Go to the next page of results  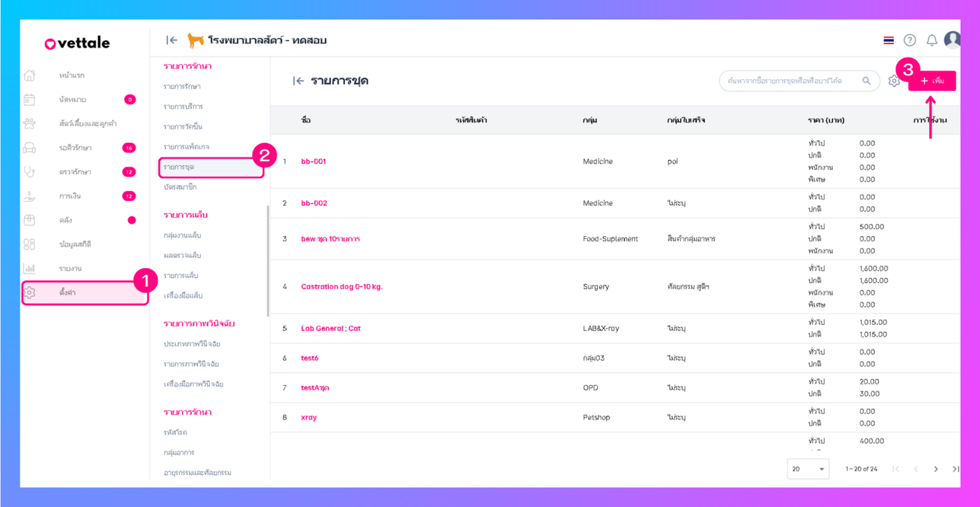[936, 468]
